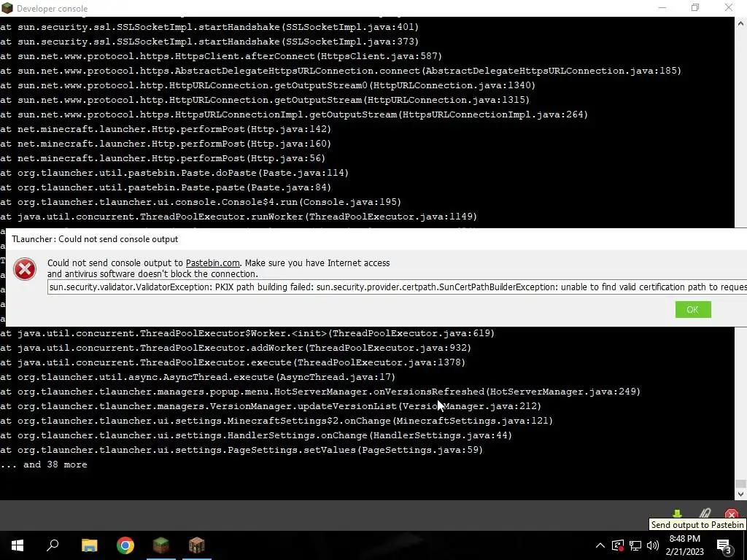Click the line 'SSLSocketImpl.startHandshake(SSLSocketImpl.java:401)'
The image size is (747, 560).
click(209, 27)
